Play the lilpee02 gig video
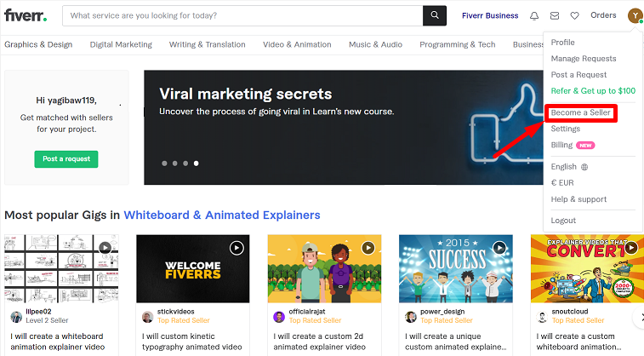 [105, 248]
